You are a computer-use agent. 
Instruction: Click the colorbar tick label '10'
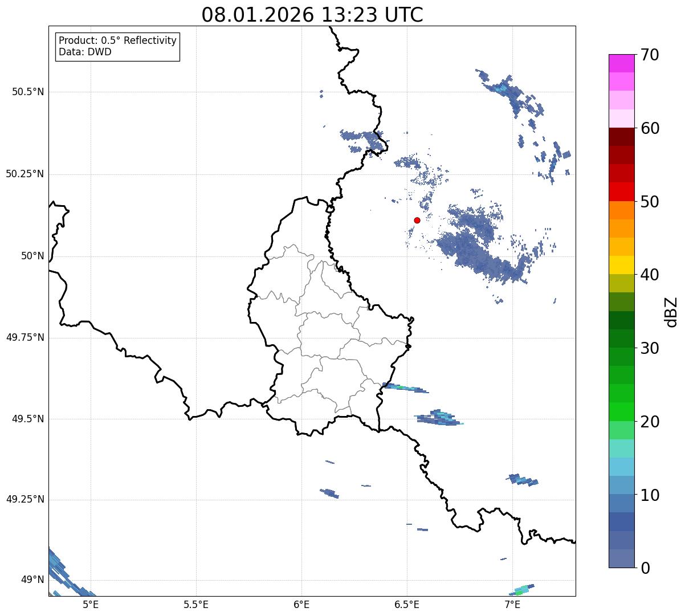click(x=650, y=495)
